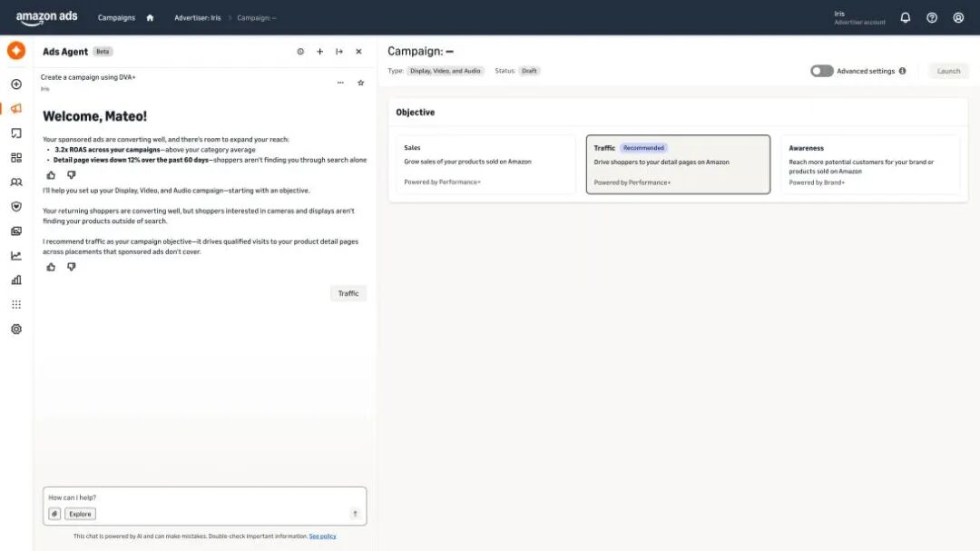Go to home via house icon
The width and height of the screenshot is (980, 551).
(x=150, y=17)
